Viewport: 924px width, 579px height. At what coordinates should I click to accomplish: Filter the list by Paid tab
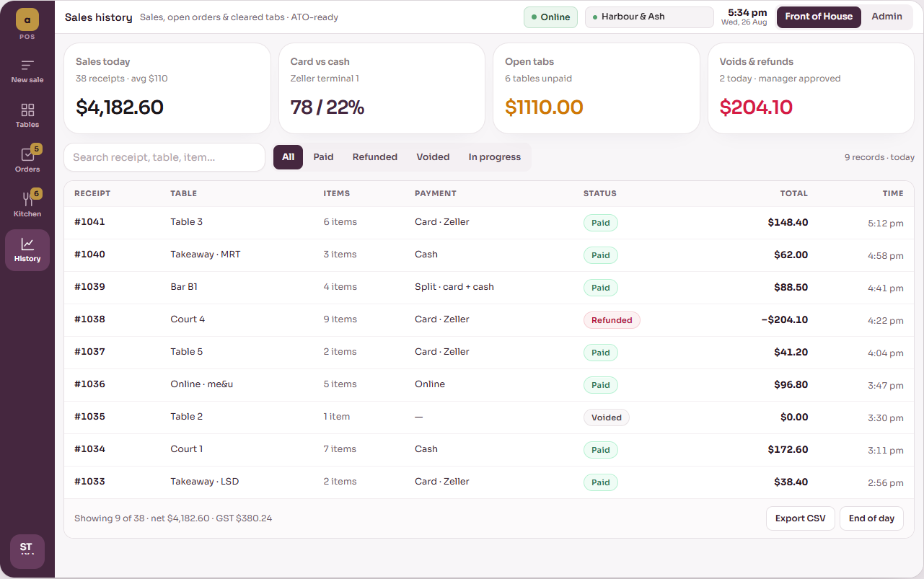pos(323,157)
